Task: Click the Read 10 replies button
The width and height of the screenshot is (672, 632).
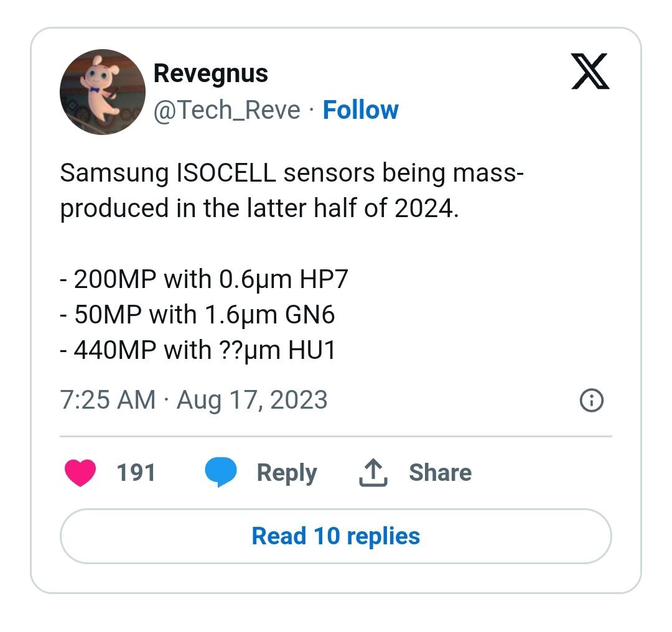Action: [335, 536]
